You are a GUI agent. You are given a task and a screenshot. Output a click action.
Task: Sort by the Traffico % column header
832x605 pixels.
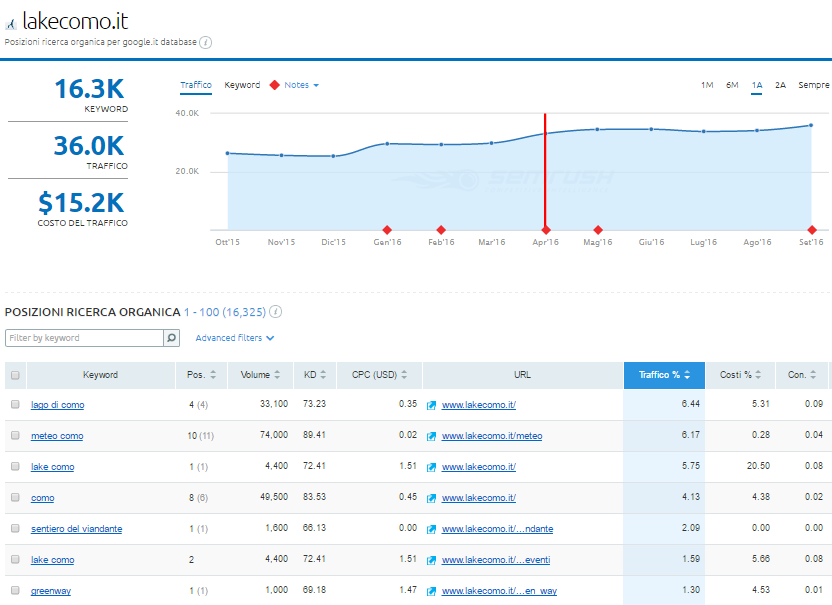(x=663, y=375)
